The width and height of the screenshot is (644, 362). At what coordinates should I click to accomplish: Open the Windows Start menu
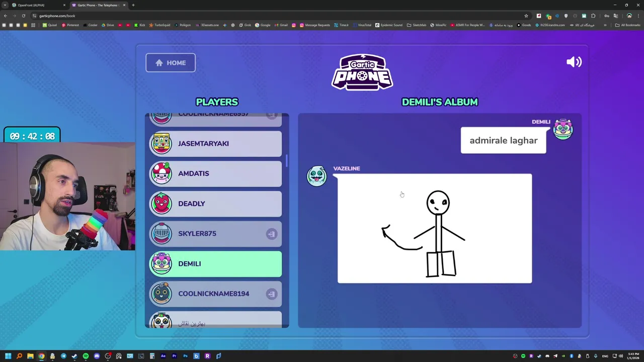click(x=8, y=356)
